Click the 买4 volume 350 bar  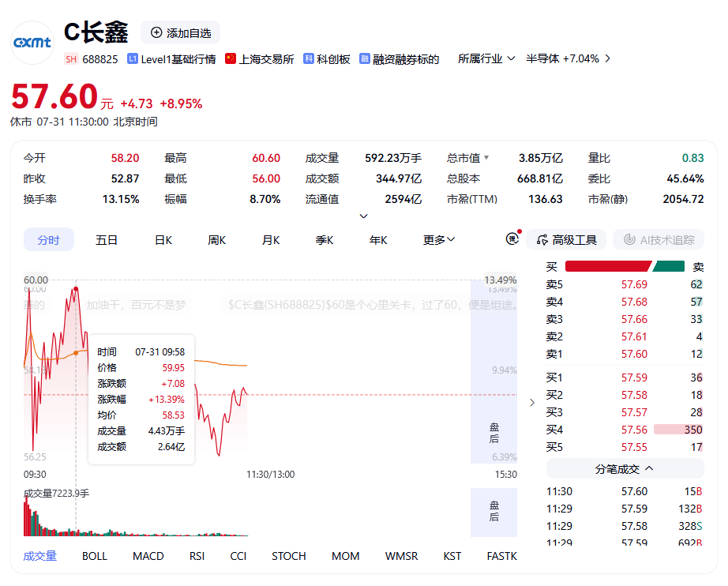(678, 430)
